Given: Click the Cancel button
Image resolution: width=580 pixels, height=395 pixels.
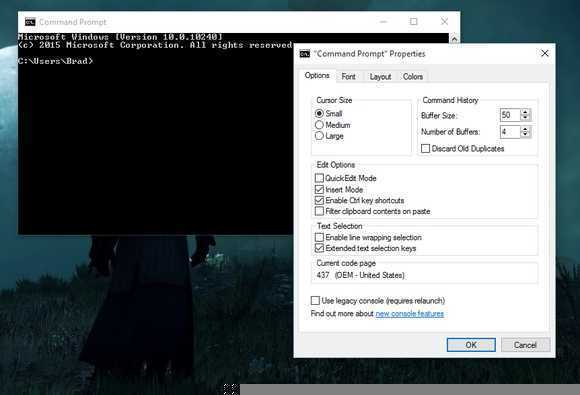Looking at the screenshot, I should 525,345.
